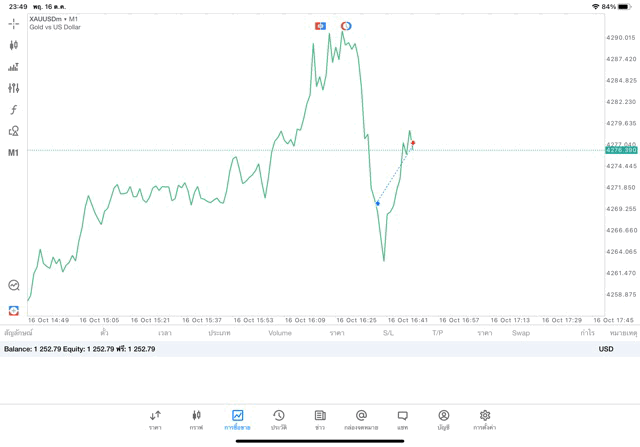
Task: Tap the red circular event marker on chart
Action: pyautogui.click(x=346, y=26)
